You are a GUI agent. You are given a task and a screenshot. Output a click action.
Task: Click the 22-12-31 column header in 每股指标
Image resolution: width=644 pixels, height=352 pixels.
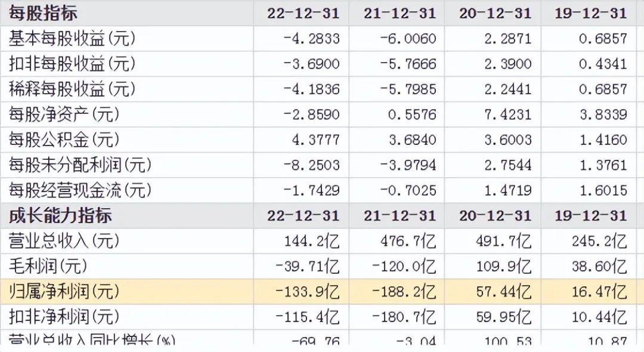pyautogui.click(x=304, y=13)
